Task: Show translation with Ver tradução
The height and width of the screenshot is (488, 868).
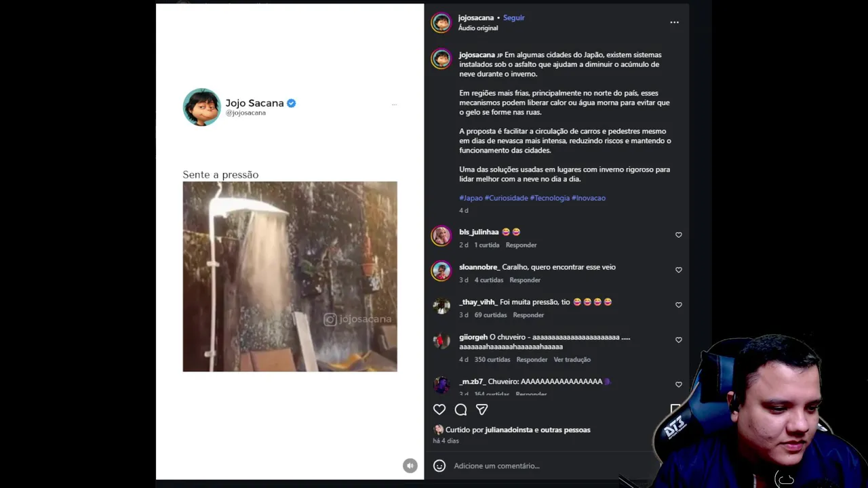Action: pyautogui.click(x=572, y=360)
